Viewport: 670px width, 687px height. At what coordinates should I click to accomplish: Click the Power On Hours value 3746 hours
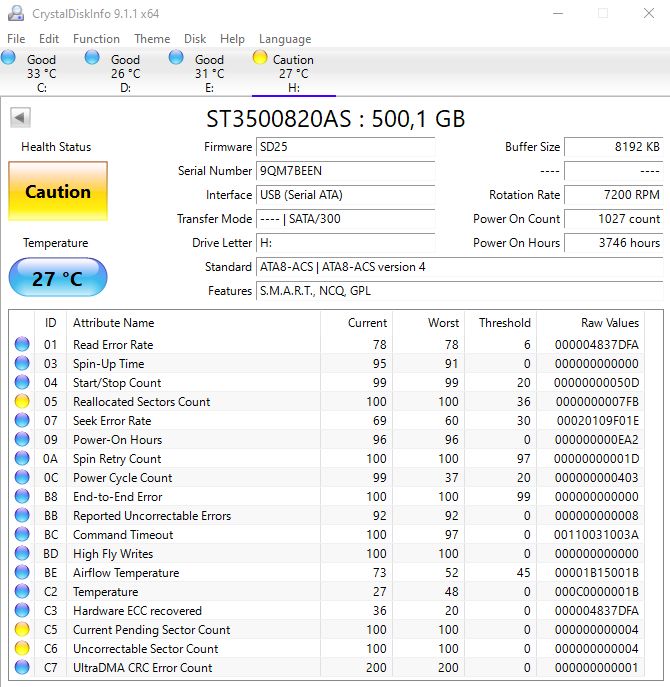tap(613, 243)
